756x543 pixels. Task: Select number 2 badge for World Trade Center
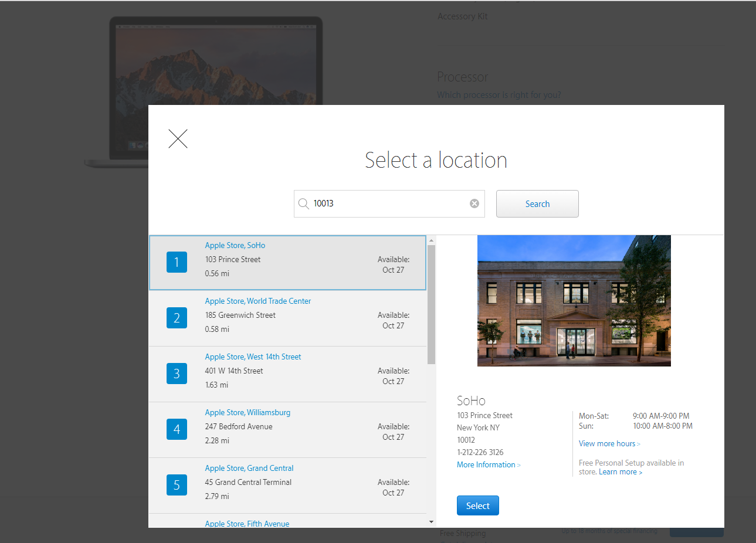click(177, 318)
